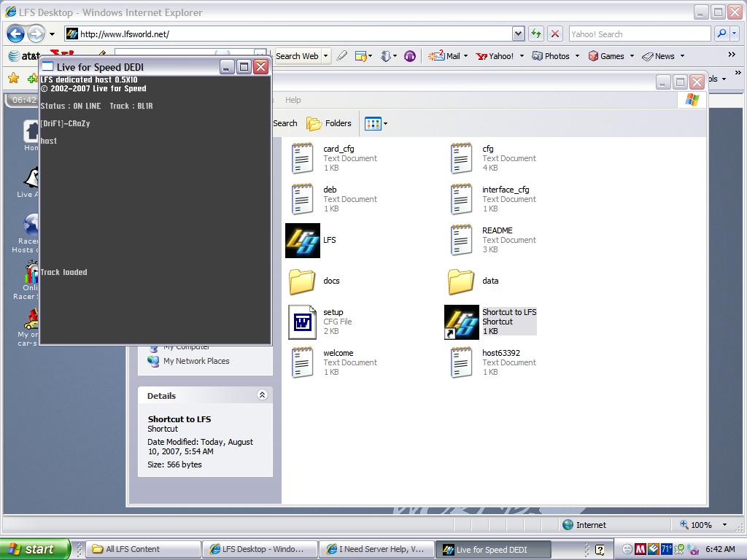Click the browser Forward arrow button
The width and height of the screenshot is (747, 560).
click(x=36, y=34)
